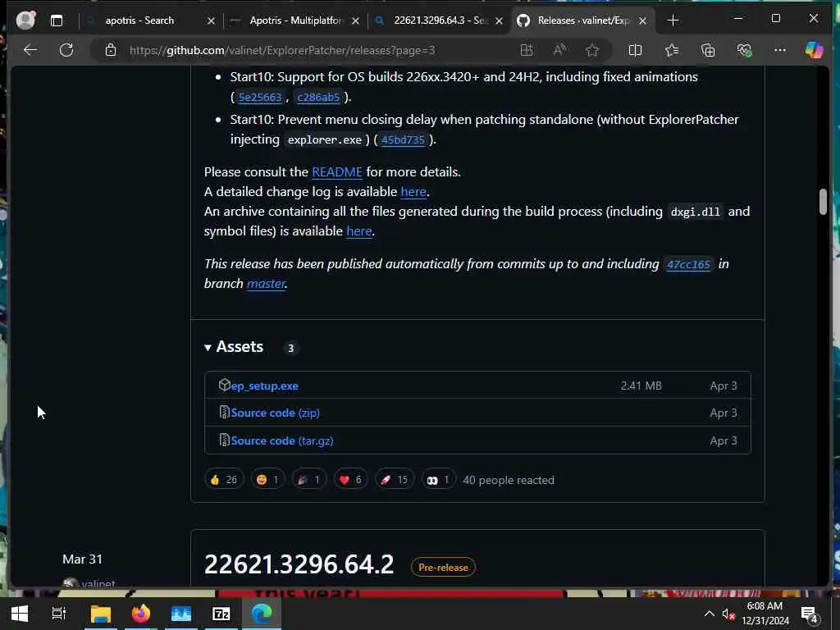
Task: Open the Edge profile avatar
Action: pyautogui.click(x=25, y=21)
